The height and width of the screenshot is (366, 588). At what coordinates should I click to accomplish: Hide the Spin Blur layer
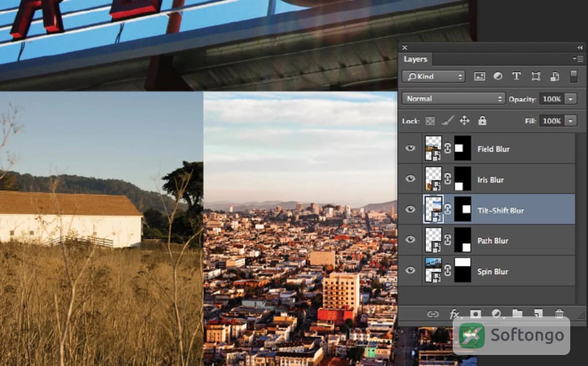[x=410, y=270]
